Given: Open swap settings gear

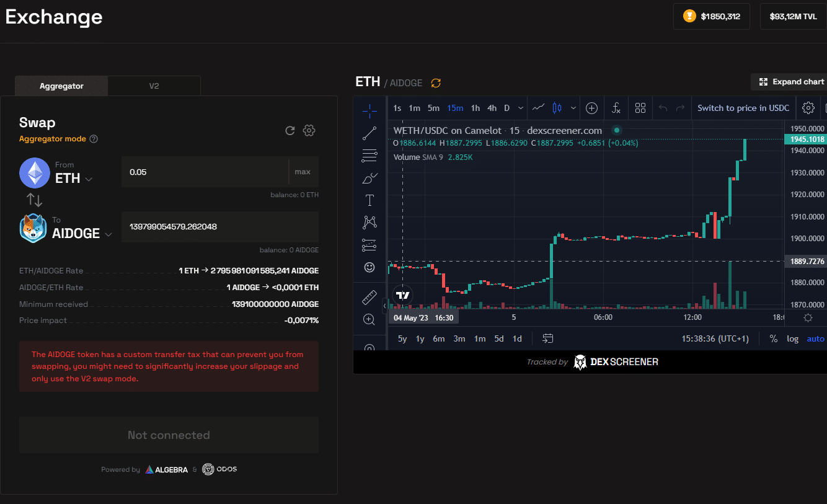Looking at the screenshot, I should 309,130.
